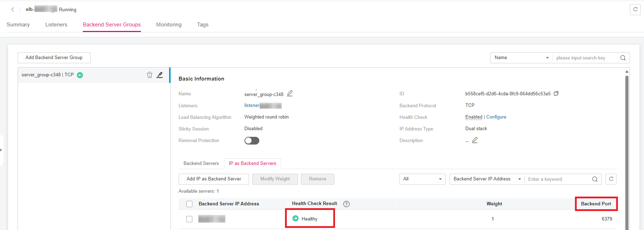644x230 pixels.
Task: Edit server_group-c348 from the list pencil icon
Action: click(x=160, y=75)
